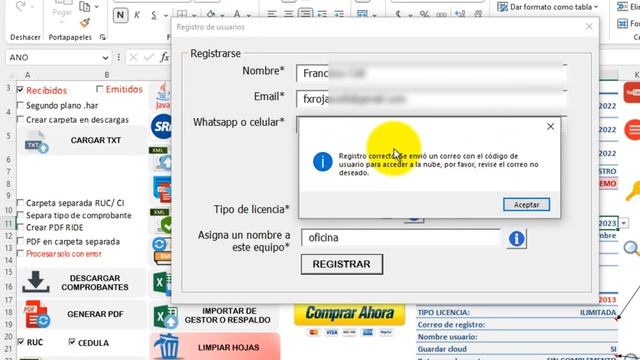This screenshot has width=640, height=360.
Task: Click Aceptar in the message box
Action: (526, 204)
